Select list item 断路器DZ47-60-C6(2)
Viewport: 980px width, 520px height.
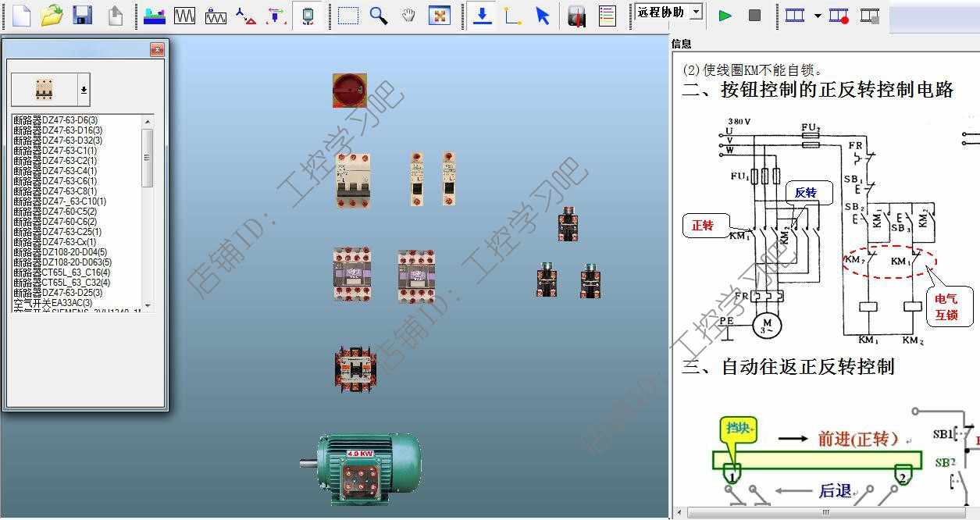click(55, 221)
